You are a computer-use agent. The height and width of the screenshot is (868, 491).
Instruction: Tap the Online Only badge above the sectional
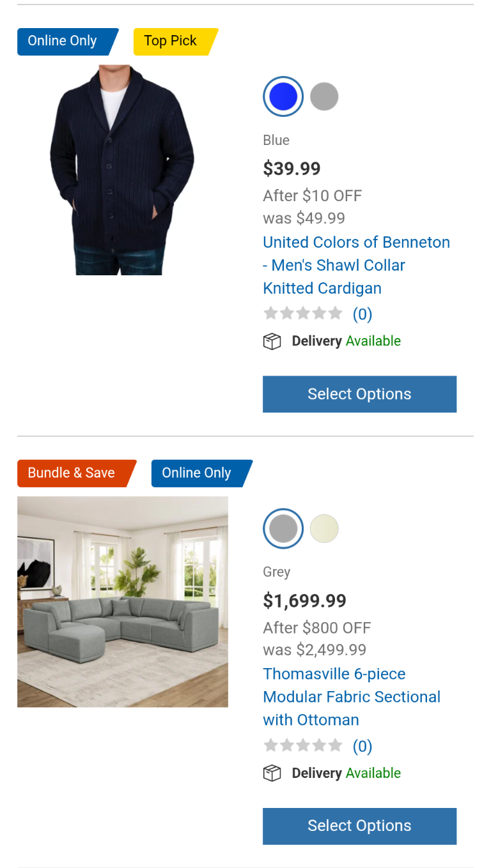[198, 473]
